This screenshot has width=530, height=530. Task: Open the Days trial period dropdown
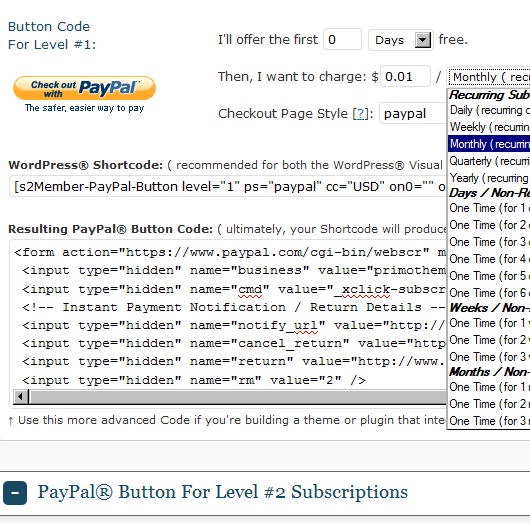(x=401, y=40)
